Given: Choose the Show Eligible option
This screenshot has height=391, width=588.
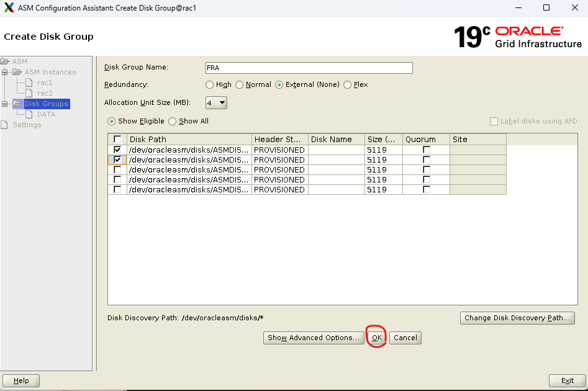Looking at the screenshot, I should [111, 122].
